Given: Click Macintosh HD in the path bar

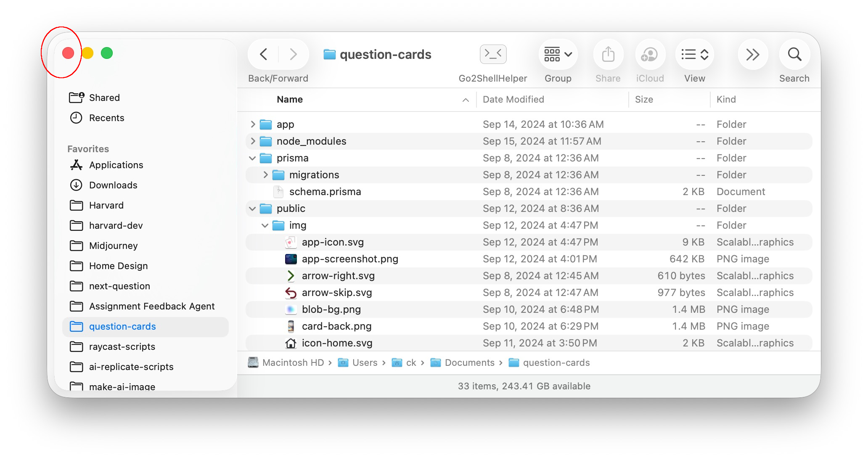Looking at the screenshot, I should click(286, 362).
